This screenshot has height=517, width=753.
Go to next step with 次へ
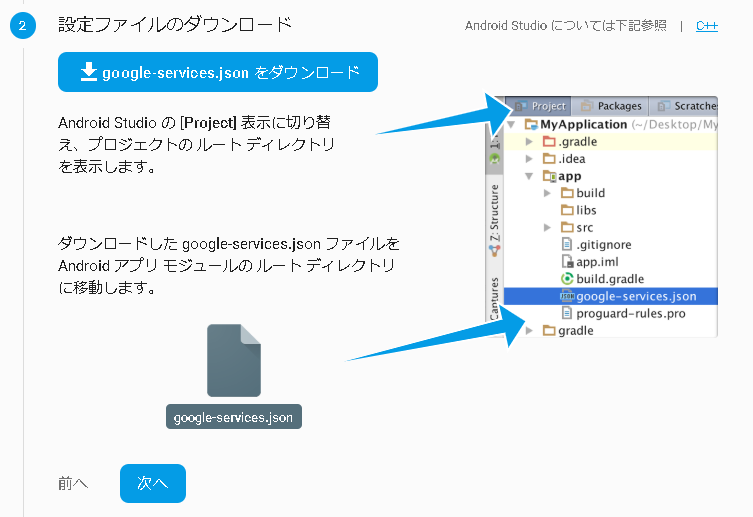point(153,483)
